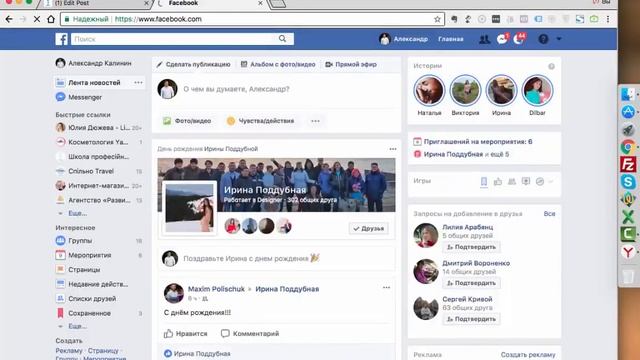Open FileZilla icon in dock
640x360 pixels.
click(x=629, y=164)
